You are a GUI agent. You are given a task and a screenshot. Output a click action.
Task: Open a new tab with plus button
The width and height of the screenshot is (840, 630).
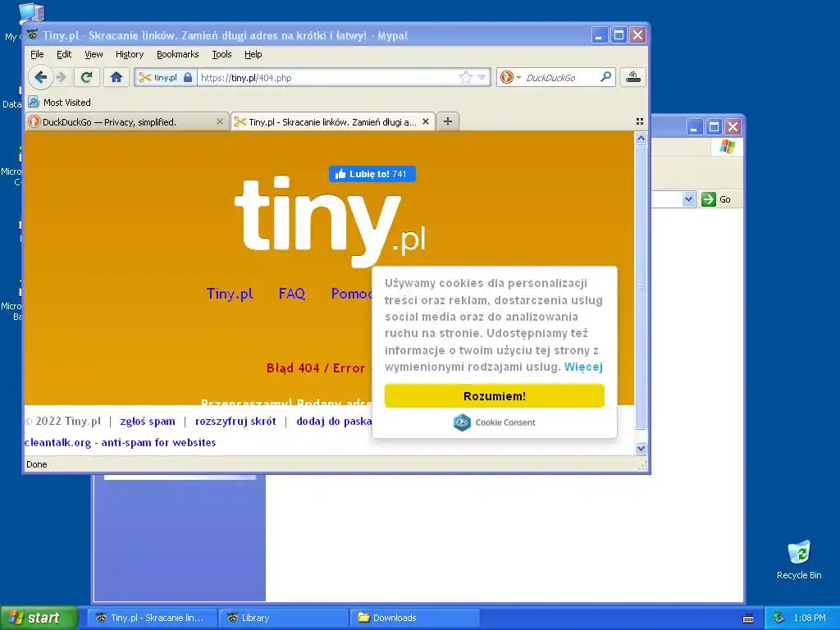(x=448, y=121)
